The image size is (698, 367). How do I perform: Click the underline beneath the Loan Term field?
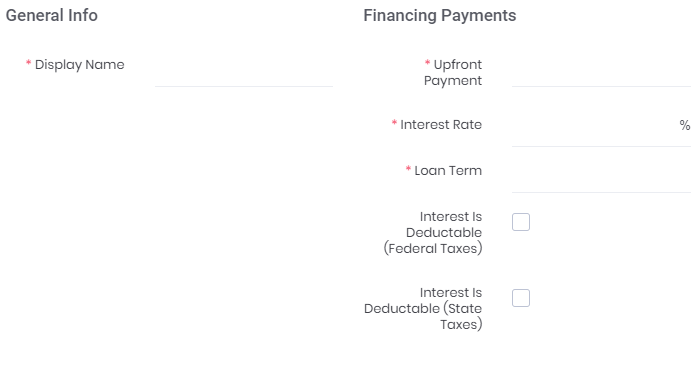[x=601, y=192]
